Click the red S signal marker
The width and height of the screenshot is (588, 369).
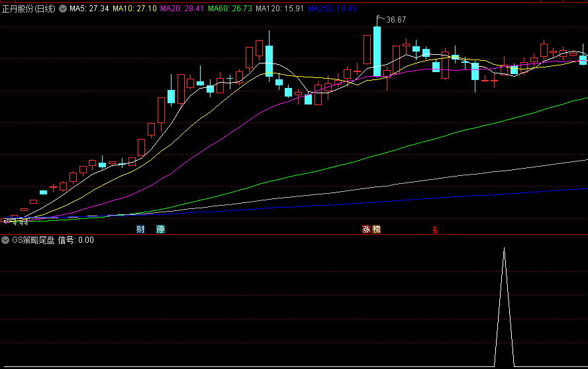click(x=434, y=230)
